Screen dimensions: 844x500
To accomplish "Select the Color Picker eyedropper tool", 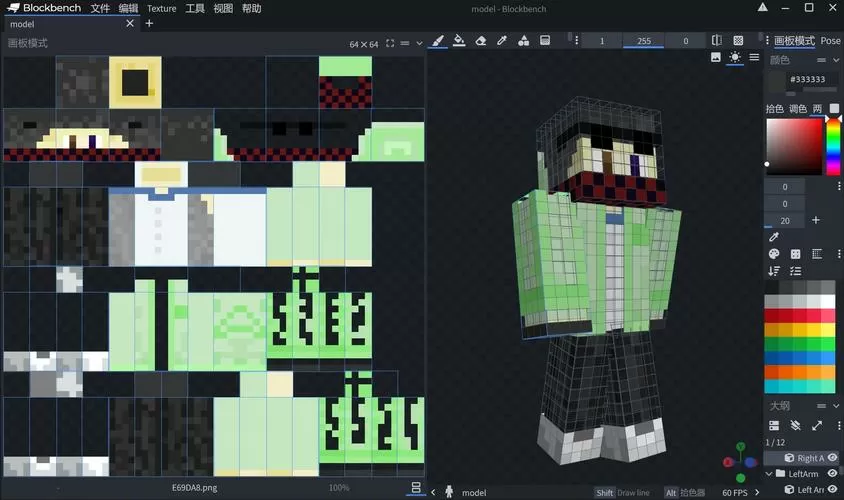I will (x=502, y=40).
